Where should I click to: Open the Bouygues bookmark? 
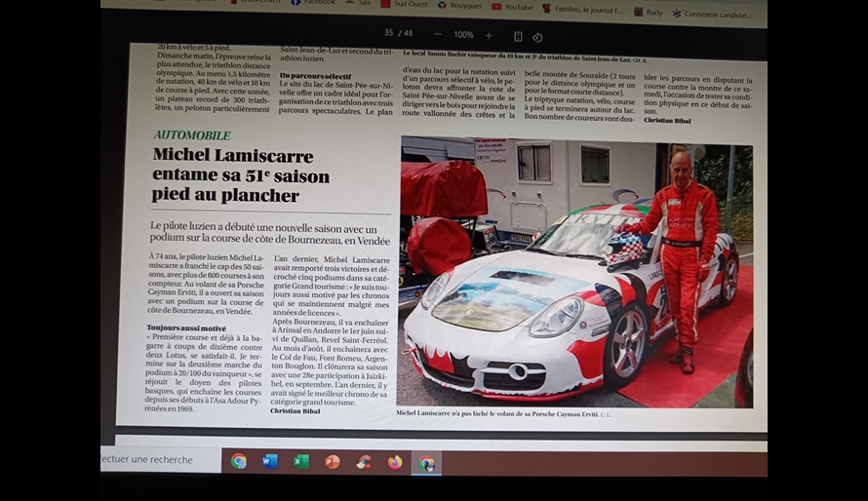(x=460, y=6)
